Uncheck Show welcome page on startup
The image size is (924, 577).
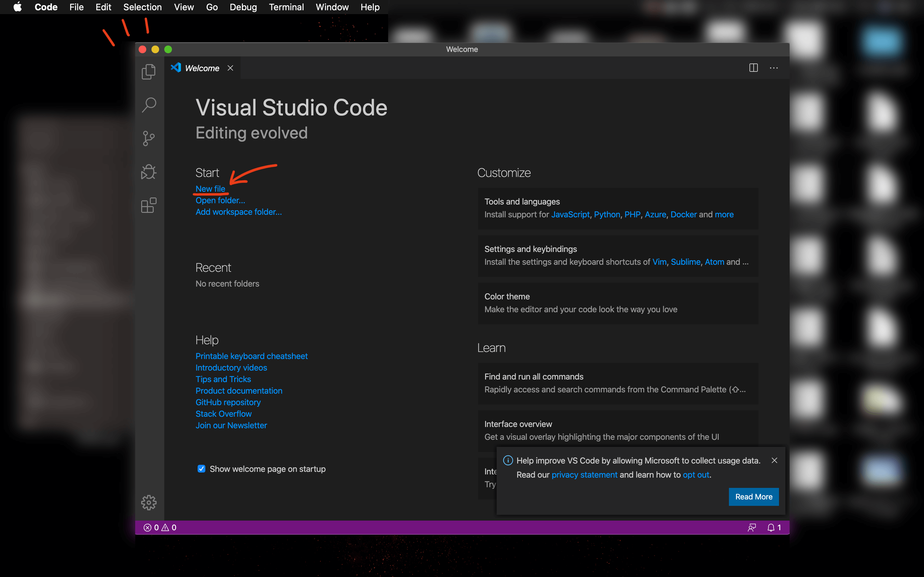click(201, 469)
